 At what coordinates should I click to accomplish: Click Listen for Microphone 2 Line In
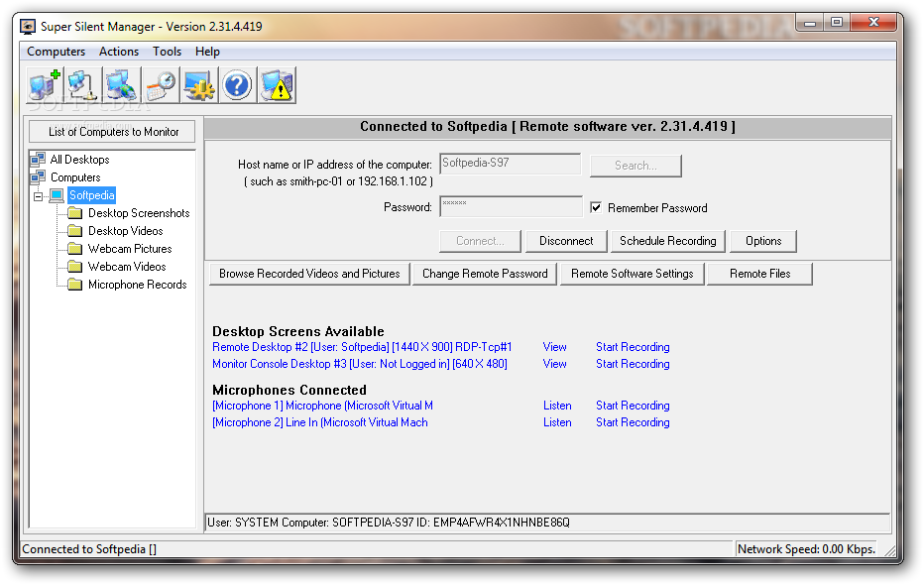[557, 422]
